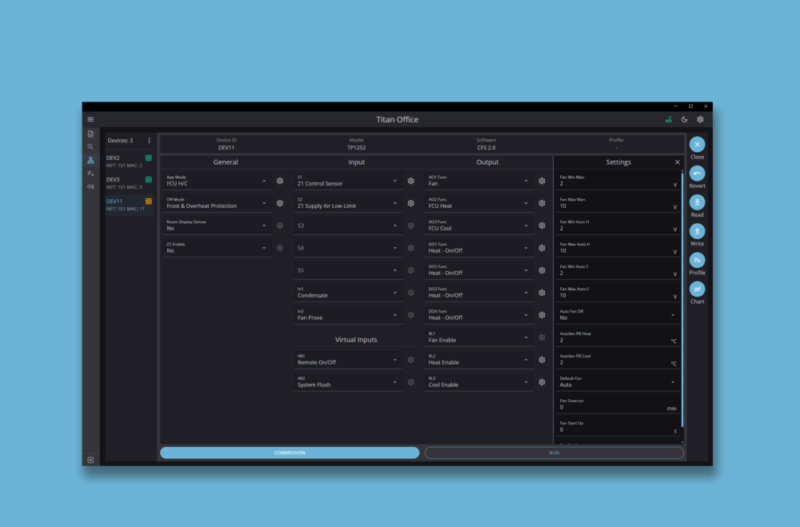Select the devices network icon in the sidebar
The width and height of the screenshot is (800, 527).
tap(91, 160)
